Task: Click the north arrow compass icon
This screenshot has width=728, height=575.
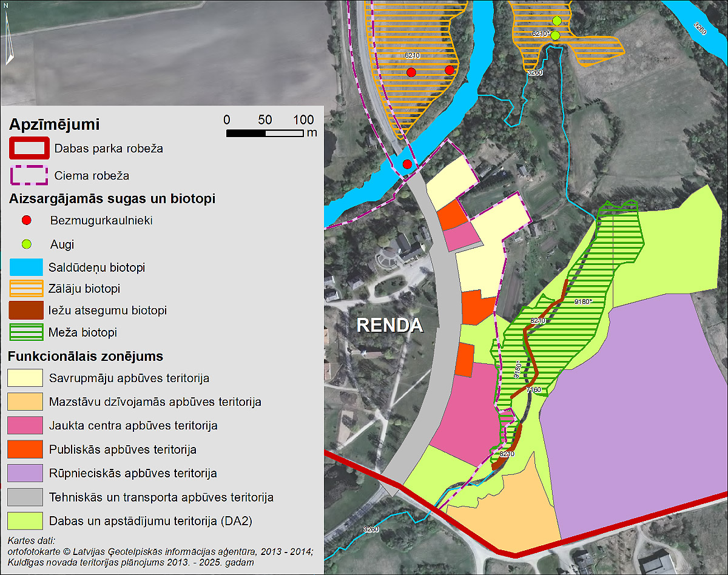Action: [x=8, y=36]
